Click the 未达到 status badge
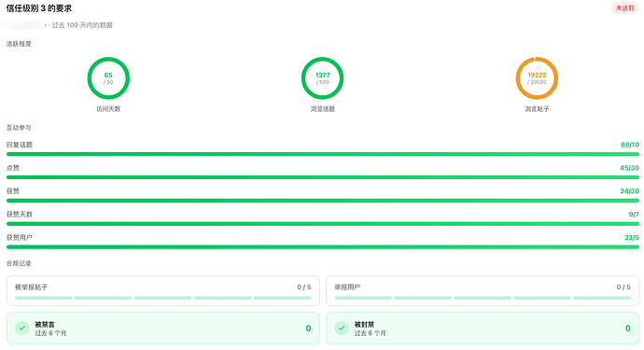This screenshot has height=350, width=644. [624, 7]
